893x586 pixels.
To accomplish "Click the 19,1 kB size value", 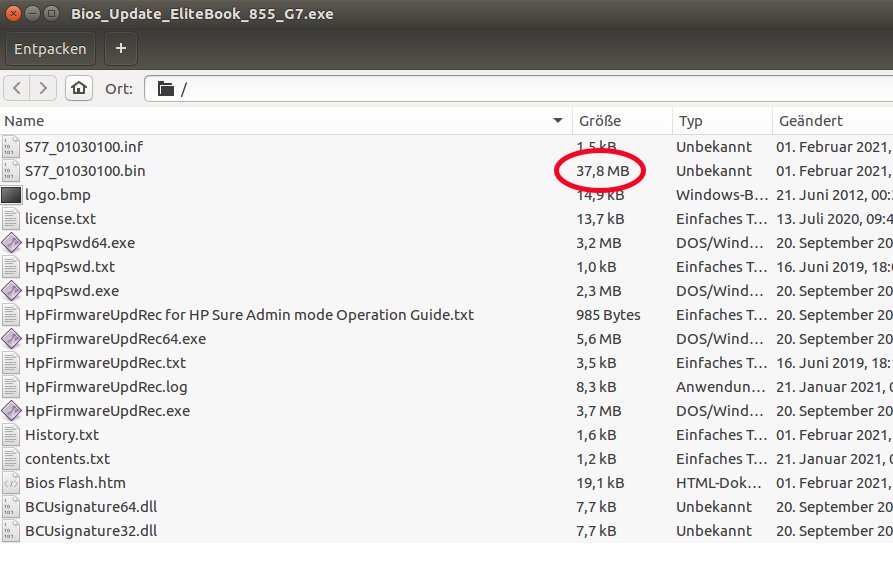I will click(600, 483).
